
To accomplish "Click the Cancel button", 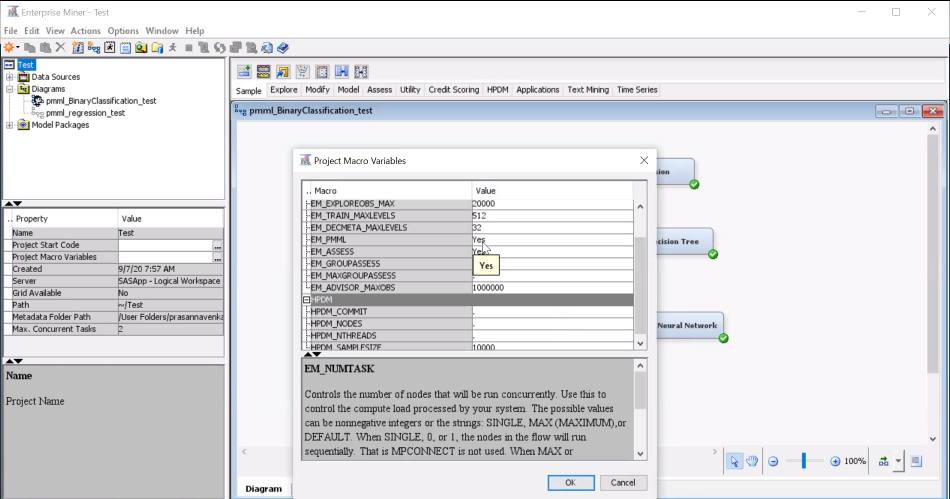I will coord(622,482).
